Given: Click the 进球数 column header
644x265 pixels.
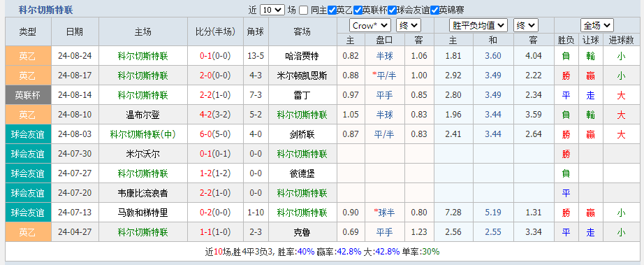Looking at the screenshot, I should coord(621,41).
